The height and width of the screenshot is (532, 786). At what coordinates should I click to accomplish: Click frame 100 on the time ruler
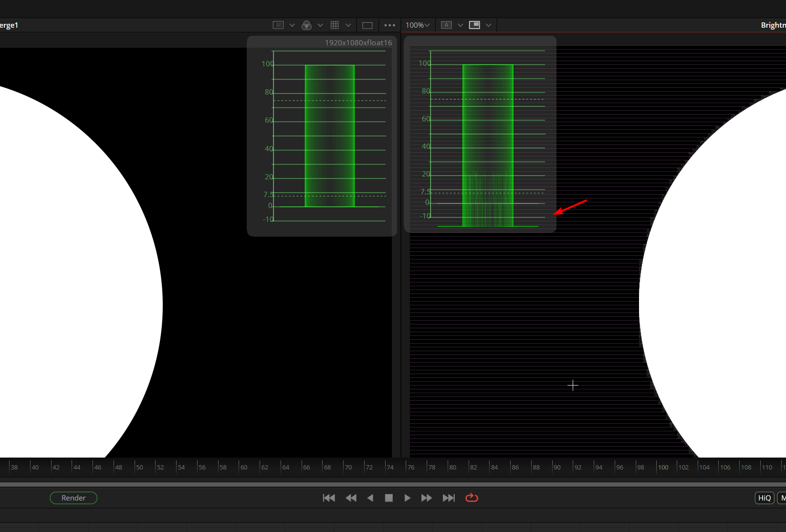663,467
